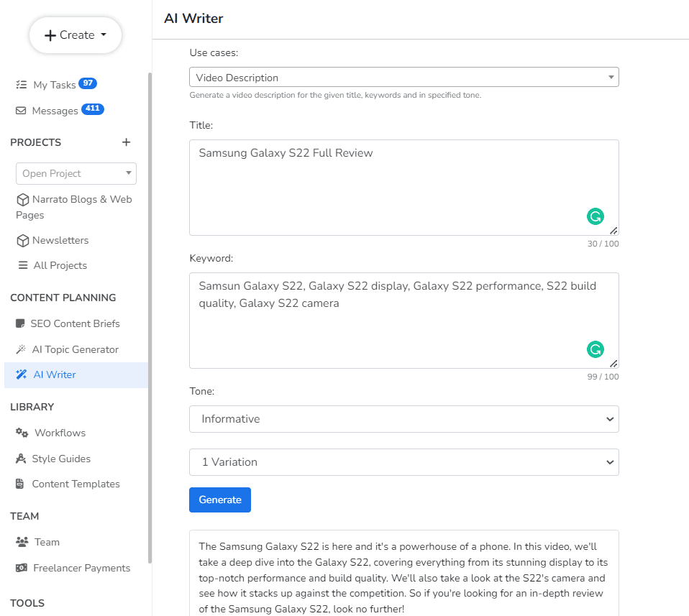Click the Tone dropdown chevron
This screenshot has height=616, width=689.
(610, 419)
